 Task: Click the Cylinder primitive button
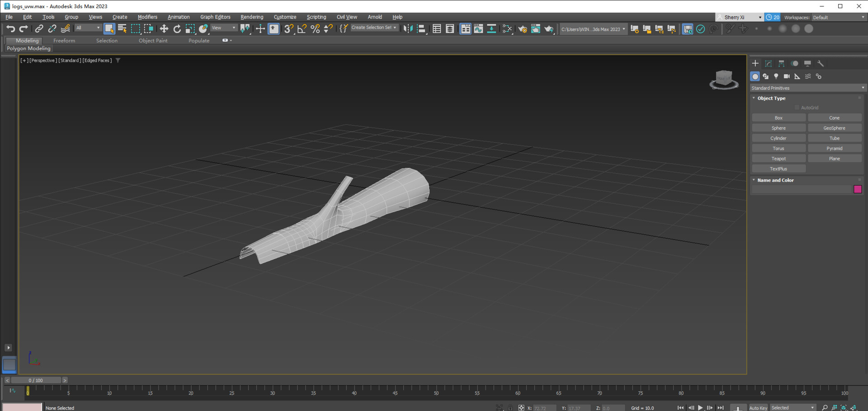click(778, 138)
